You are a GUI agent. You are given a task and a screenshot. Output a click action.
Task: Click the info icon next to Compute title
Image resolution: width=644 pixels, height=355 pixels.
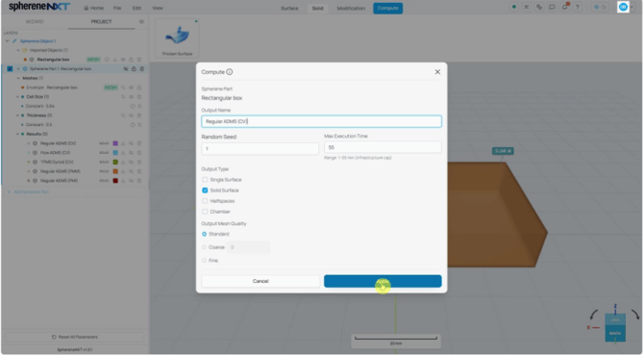230,72
